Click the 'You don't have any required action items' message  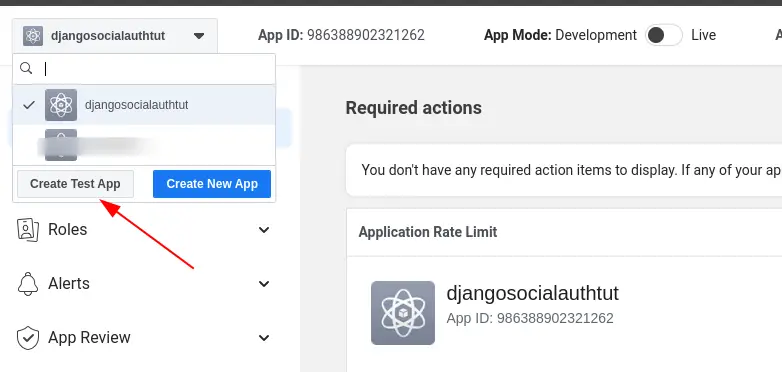(x=572, y=170)
